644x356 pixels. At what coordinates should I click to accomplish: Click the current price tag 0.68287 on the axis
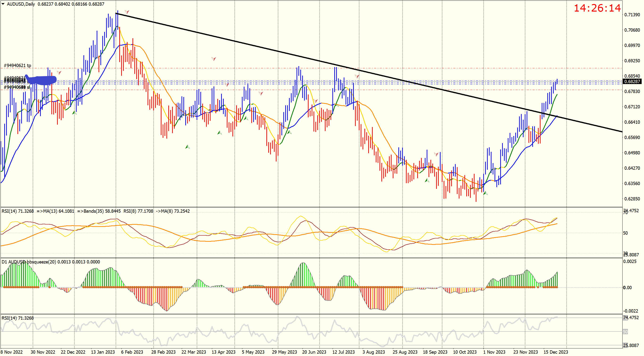pyautogui.click(x=632, y=81)
